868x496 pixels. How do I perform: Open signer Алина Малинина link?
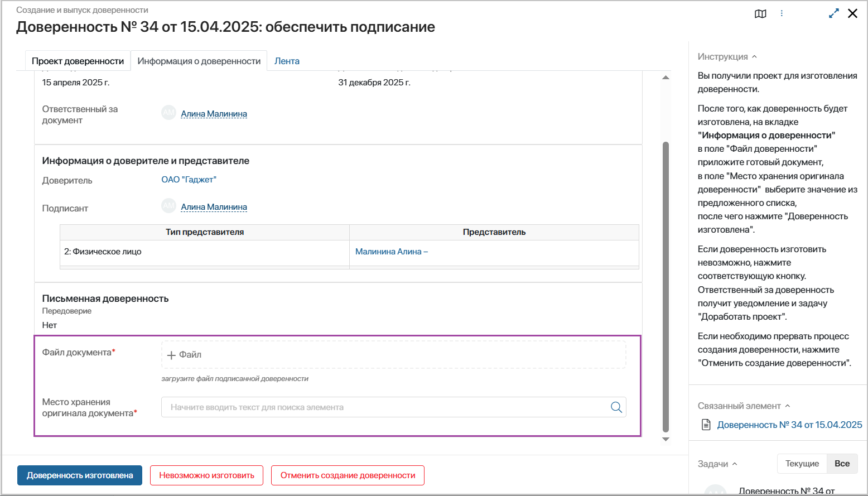(x=214, y=207)
